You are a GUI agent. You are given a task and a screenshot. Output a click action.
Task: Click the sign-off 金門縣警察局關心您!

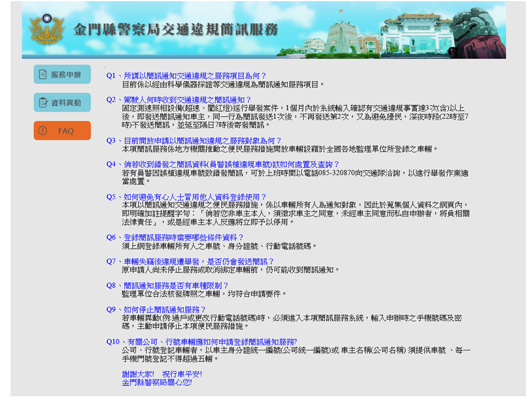pyautogui.click(x=157, y=383)
